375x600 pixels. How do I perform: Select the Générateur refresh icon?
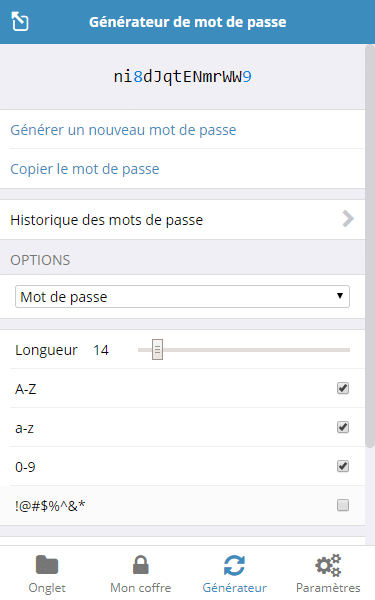pyautogui.click(x=234, y=565)
